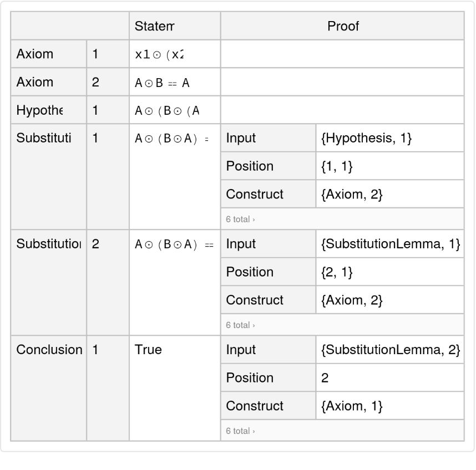Click the Position key in Conclusion proof
This screenshot has height=470, width=476.
point(250,377)
